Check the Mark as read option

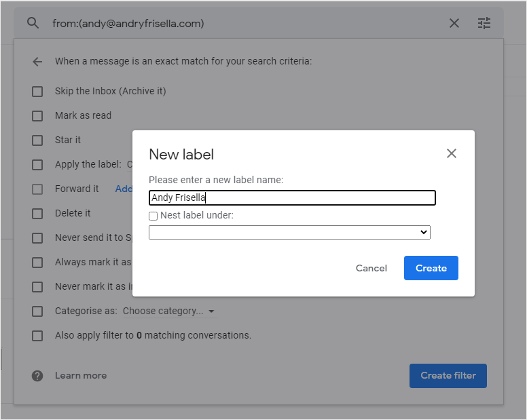pos(37,115)
